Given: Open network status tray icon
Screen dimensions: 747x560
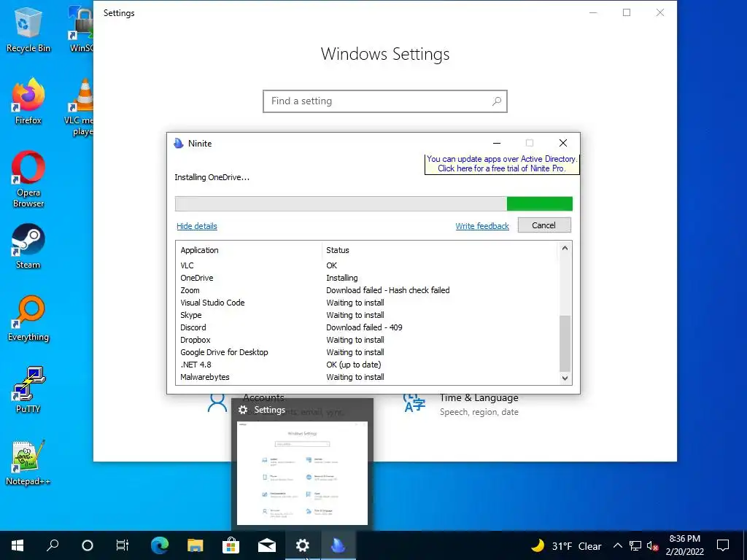Looking at the screenshot, I should coord(635,545).
